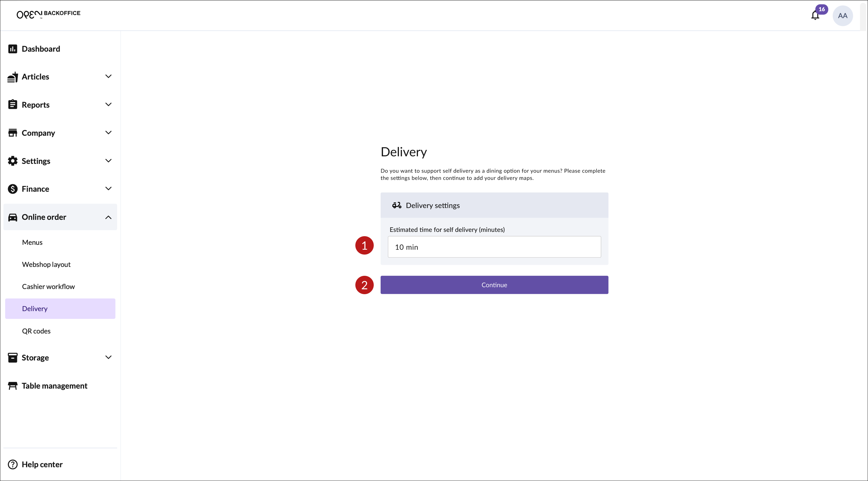Screen dimensions: 868x481
Task: Click the Finance dollar icon
Action: 12,189
